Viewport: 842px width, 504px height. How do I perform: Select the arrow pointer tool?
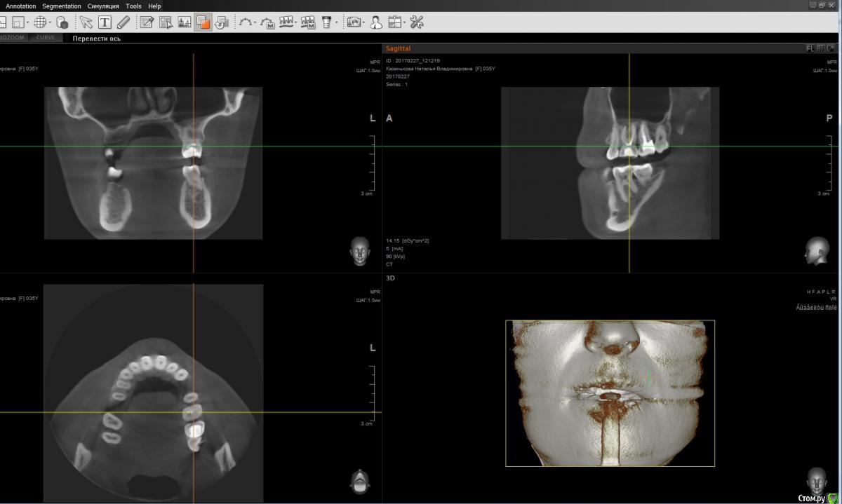click(86, 22)
